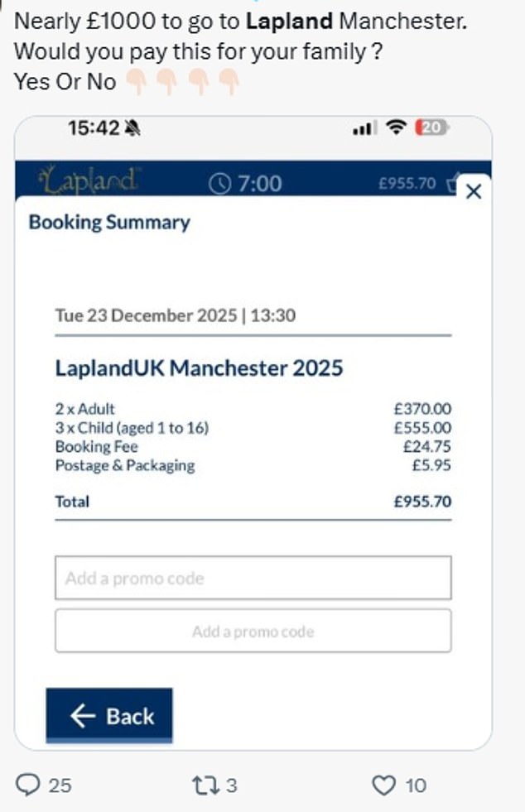Click the Tue 23 December 2025 date line
Image resolution: width=525 pixels, height=812 pixels.
pos(176,315)
